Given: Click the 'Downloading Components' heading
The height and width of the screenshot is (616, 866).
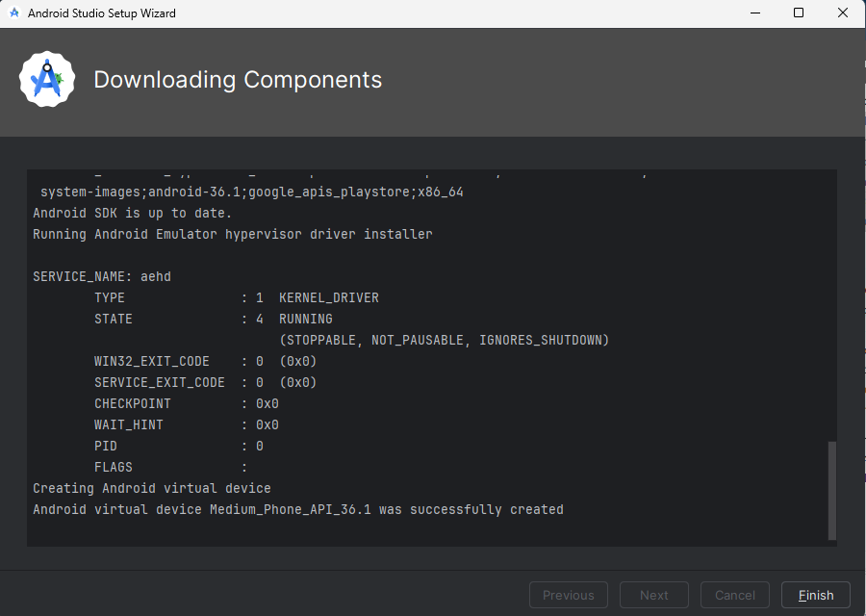Looking at the screenshot, I should 238,80.
